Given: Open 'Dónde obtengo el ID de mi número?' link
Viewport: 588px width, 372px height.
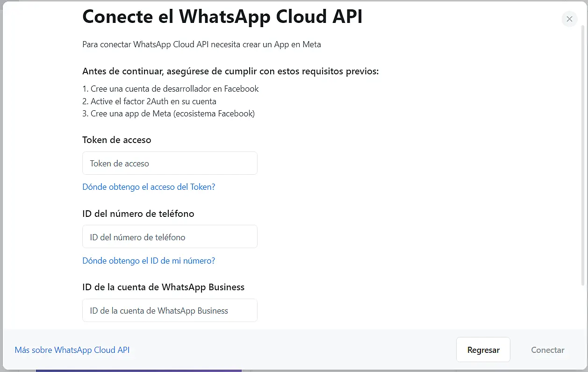Looking at the screenshot, I should 149,261.
